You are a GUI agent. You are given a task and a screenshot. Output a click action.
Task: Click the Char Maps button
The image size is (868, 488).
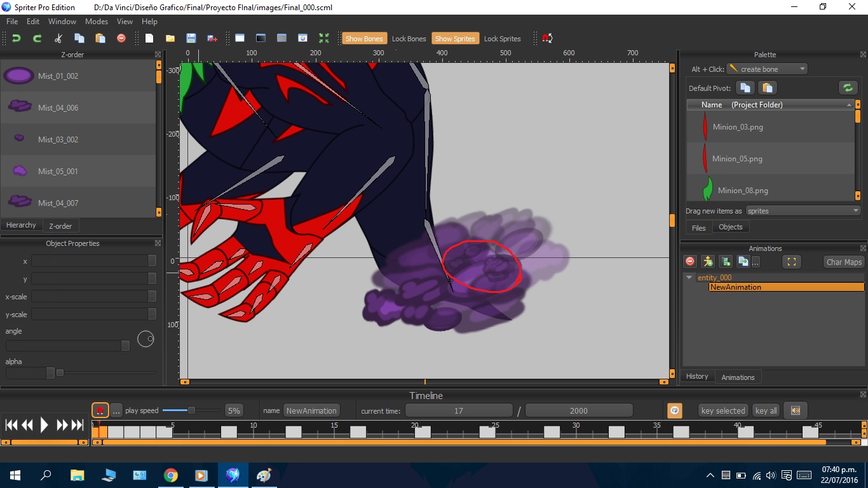coord(843,262)
